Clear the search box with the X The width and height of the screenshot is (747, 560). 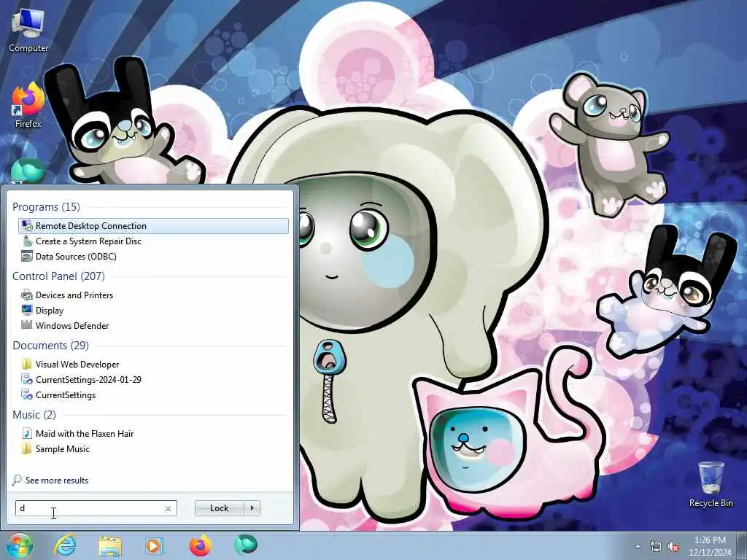[168, 508]
